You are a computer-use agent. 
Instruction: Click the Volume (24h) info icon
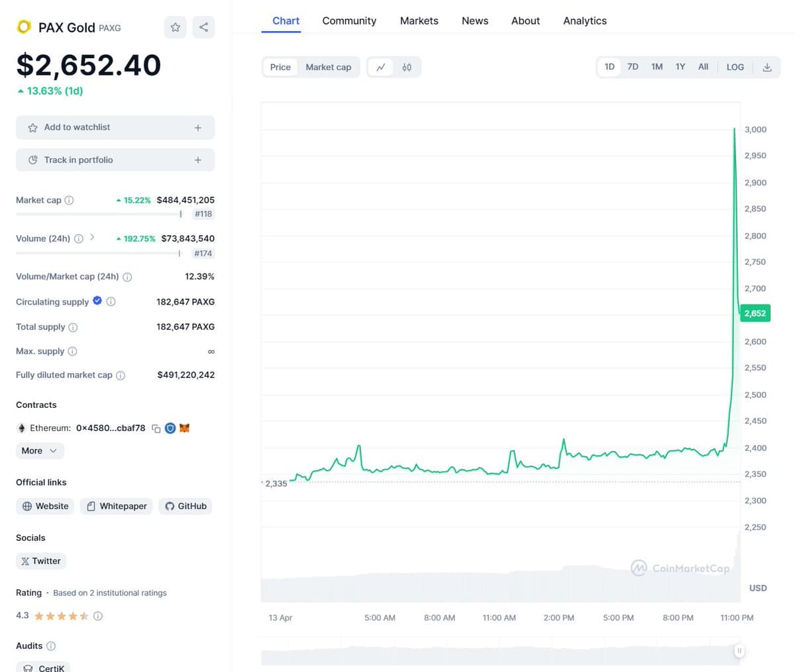tap(79, 238)
